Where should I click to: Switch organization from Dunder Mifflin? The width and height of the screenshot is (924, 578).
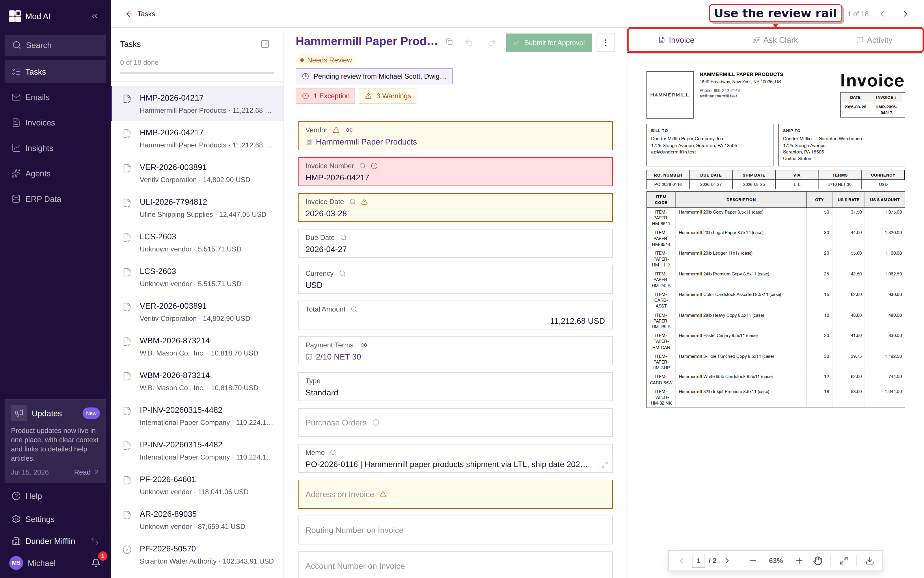pyautogui.click(x=95, y=541)
